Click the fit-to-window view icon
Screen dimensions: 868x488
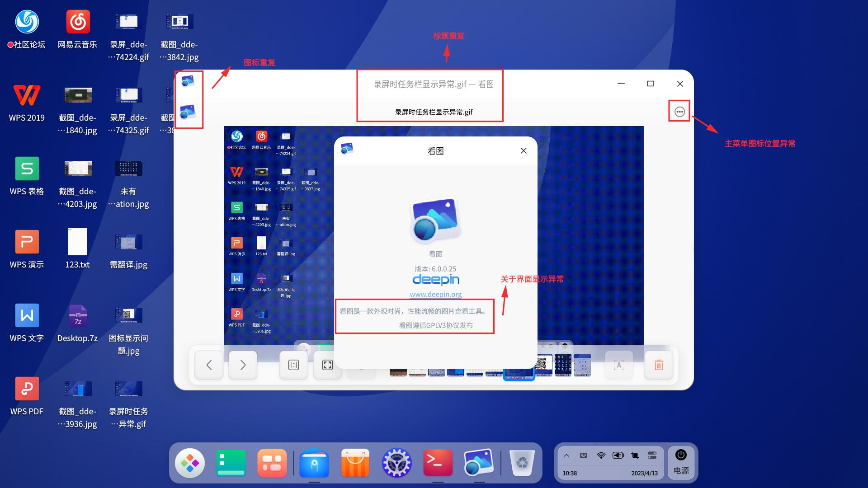click(x=327, y=365)
